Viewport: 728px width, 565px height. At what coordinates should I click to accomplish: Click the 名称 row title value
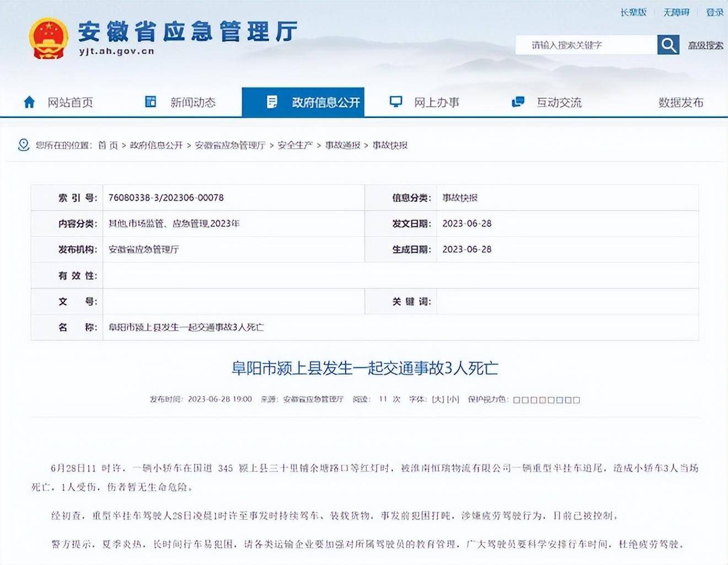(x=186, y=327)
